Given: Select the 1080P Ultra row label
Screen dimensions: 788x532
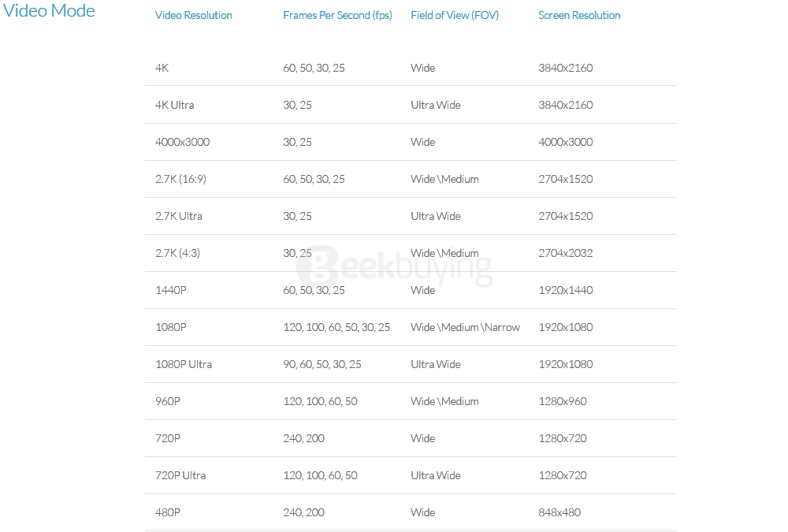Looking at the screenshot, I should [x=184, y=364].
